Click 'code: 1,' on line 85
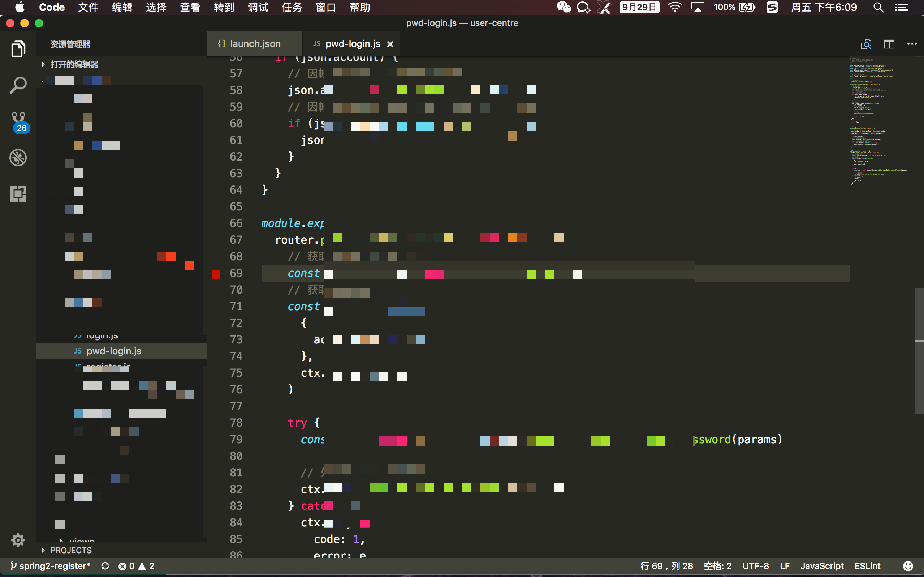The image size is (924, 577). point(339,539)
